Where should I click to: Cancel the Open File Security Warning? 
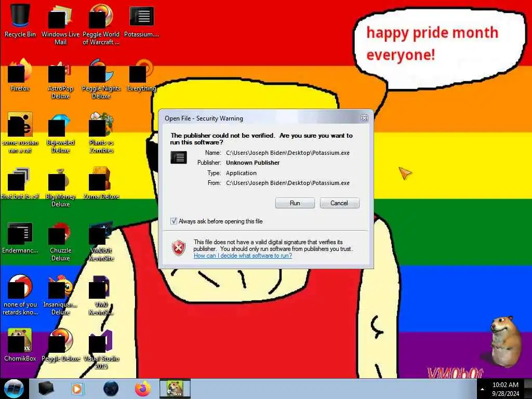click(x=339, y=203)
